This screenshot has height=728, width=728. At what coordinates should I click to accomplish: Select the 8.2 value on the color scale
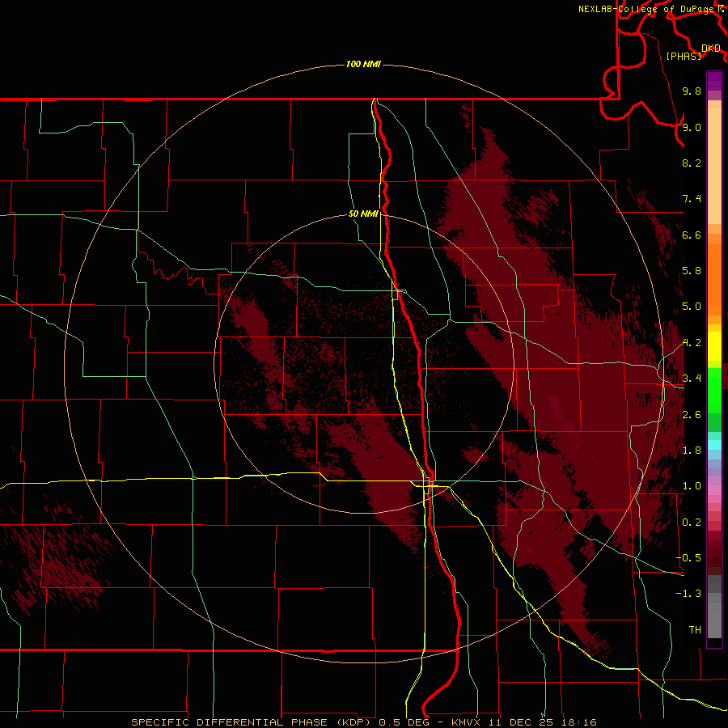click(692, 163)
